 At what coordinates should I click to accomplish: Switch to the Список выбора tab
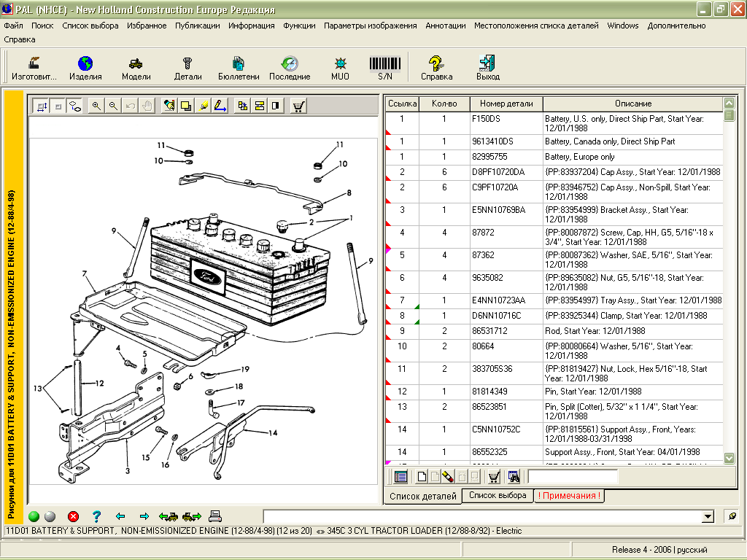(x=498, y=495)
